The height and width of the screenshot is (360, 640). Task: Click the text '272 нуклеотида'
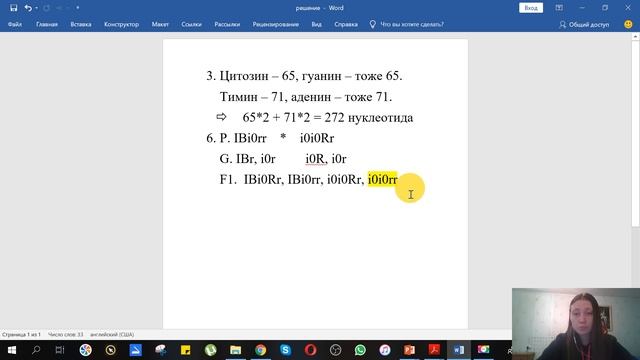(369, 118)
